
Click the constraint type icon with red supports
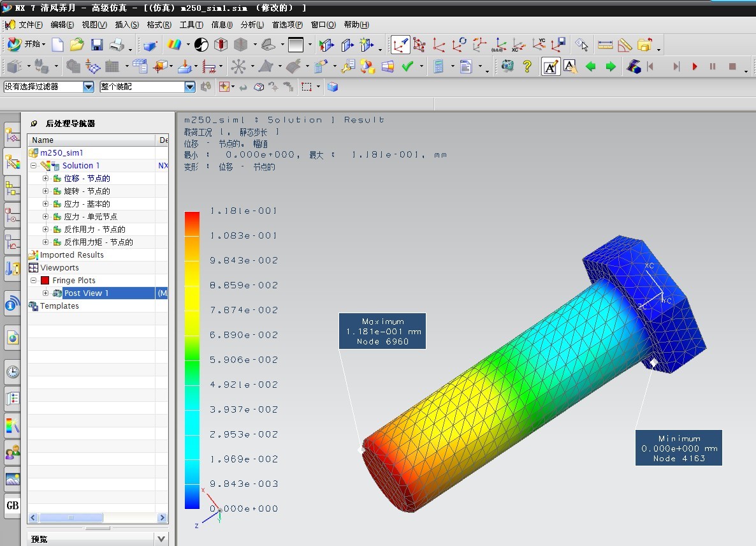pos(209,66)
